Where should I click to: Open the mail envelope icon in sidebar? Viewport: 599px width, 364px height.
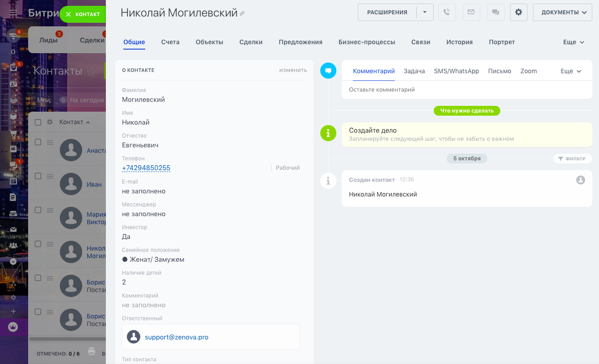(13, 230)
